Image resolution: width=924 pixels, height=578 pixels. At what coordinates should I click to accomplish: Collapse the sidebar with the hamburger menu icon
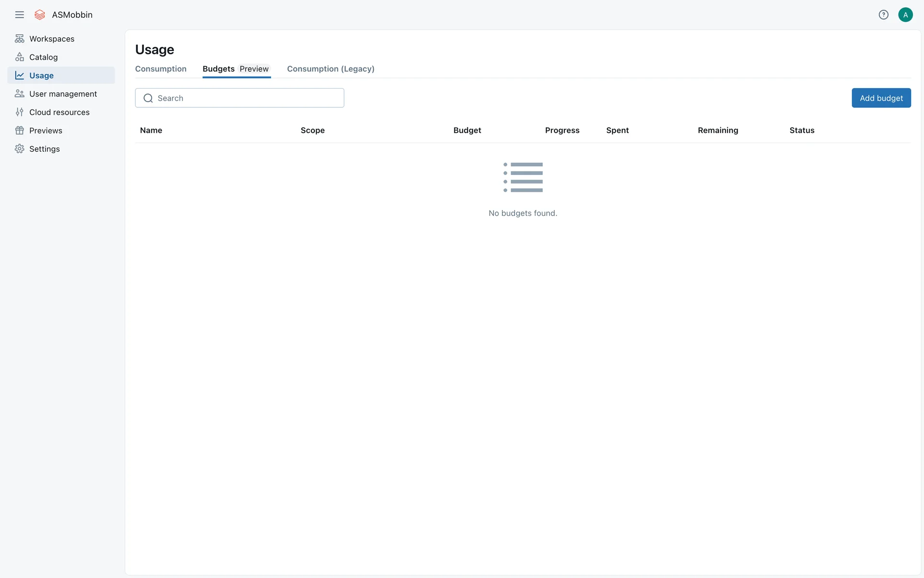[19, 14]
